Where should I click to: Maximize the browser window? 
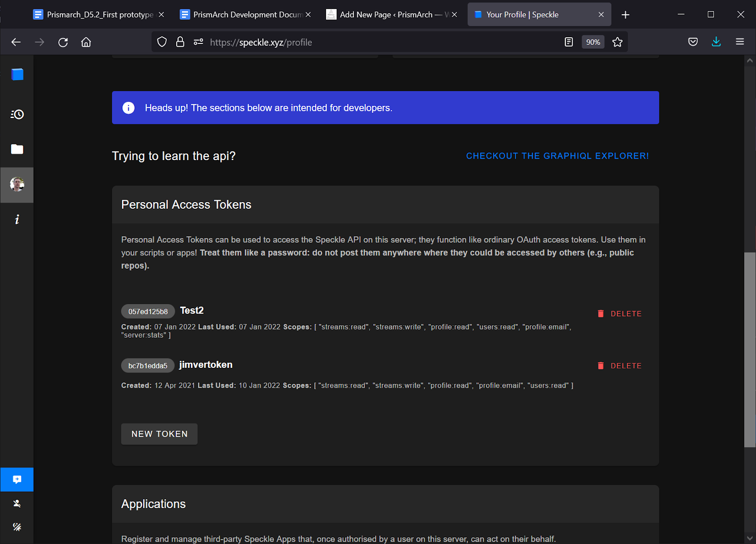click(x=711, y=15)
